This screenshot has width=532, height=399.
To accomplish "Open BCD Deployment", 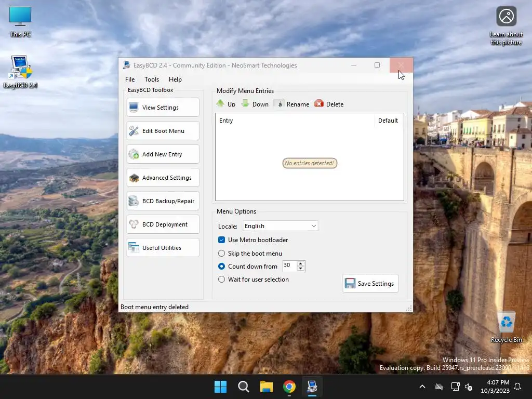I will [163, 224].
